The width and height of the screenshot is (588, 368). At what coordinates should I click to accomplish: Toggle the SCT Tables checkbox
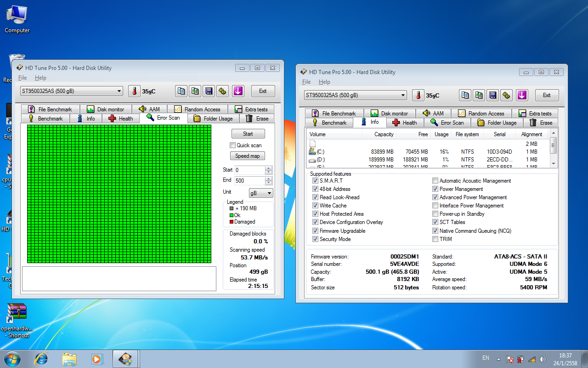click(x=435, y=222)
